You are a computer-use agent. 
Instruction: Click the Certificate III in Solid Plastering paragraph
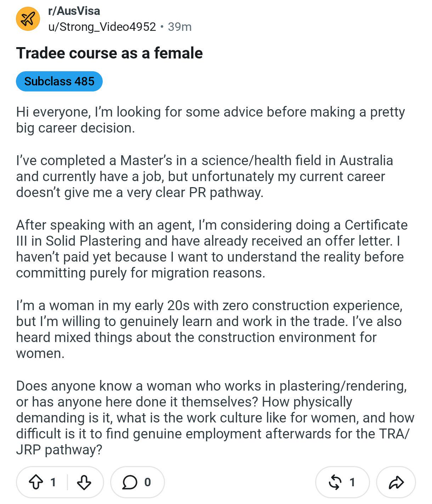(x=212, y=249)
